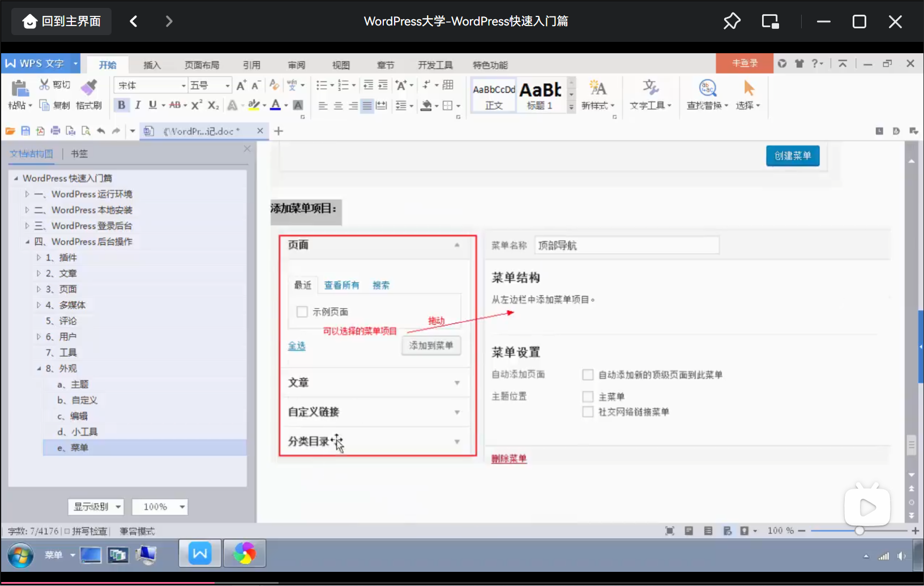
Task: Switch to the 页面布局 ribbon tab
Action: [x=202, y=65]
